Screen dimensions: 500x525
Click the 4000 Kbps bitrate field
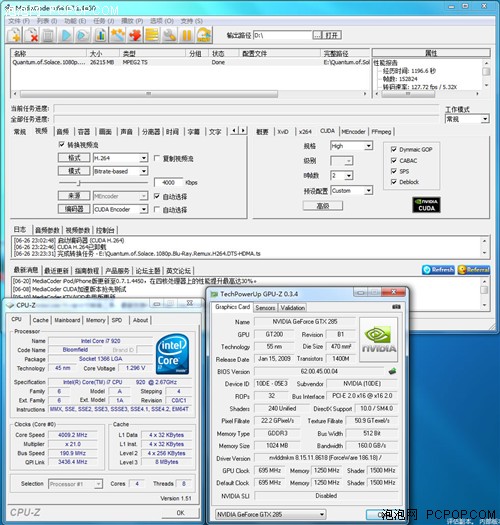click(168, 182)
